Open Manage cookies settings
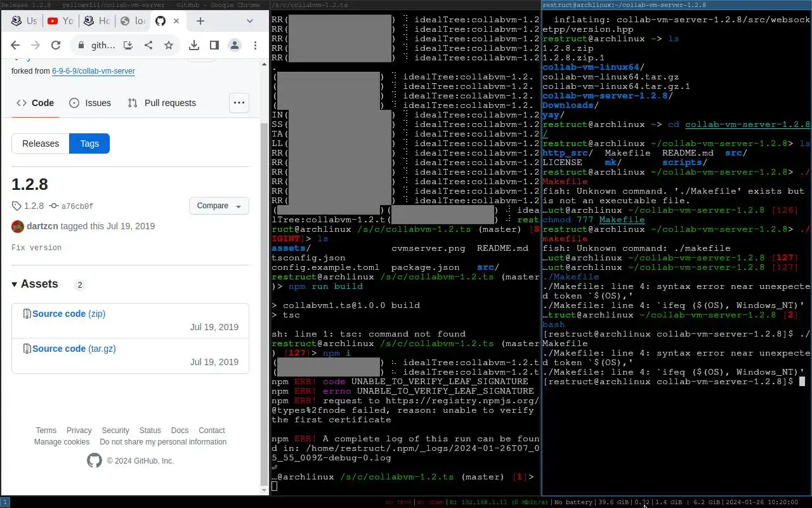Screen dimensions: 812x508 point(62,442)
